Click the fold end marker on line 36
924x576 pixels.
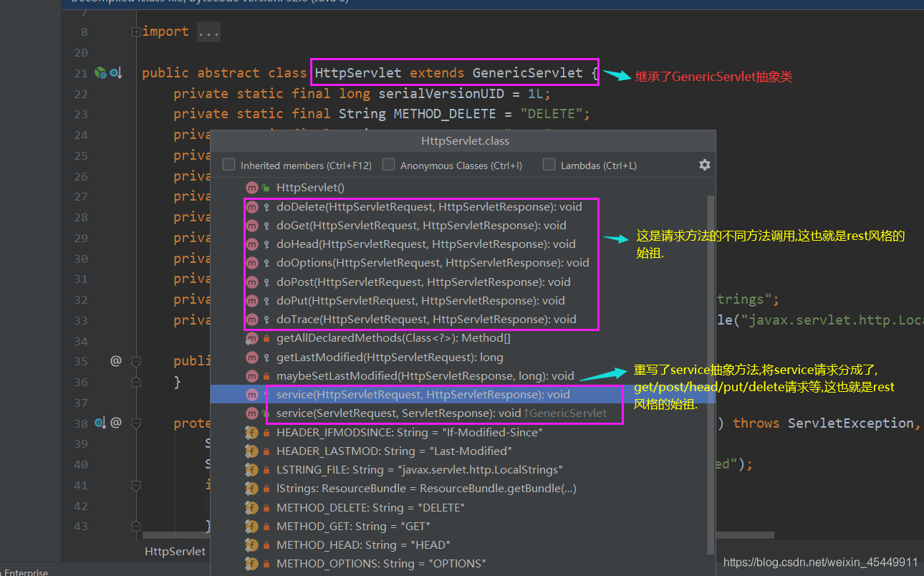click(136, 382)
